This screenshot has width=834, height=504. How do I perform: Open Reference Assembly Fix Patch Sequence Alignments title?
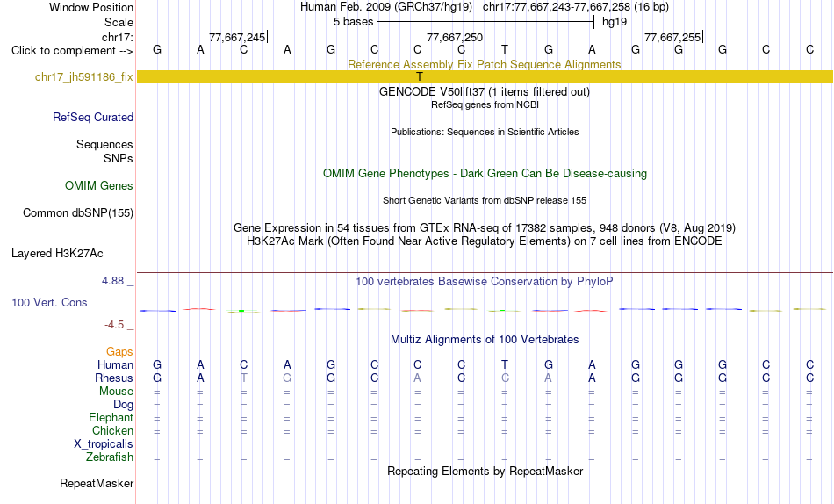[484, 64]
